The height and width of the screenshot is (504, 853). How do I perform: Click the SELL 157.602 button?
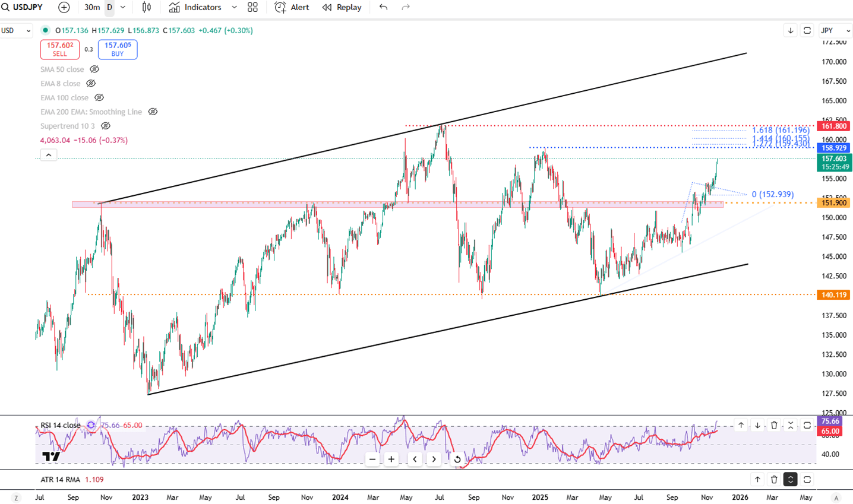tap(60, 49)
